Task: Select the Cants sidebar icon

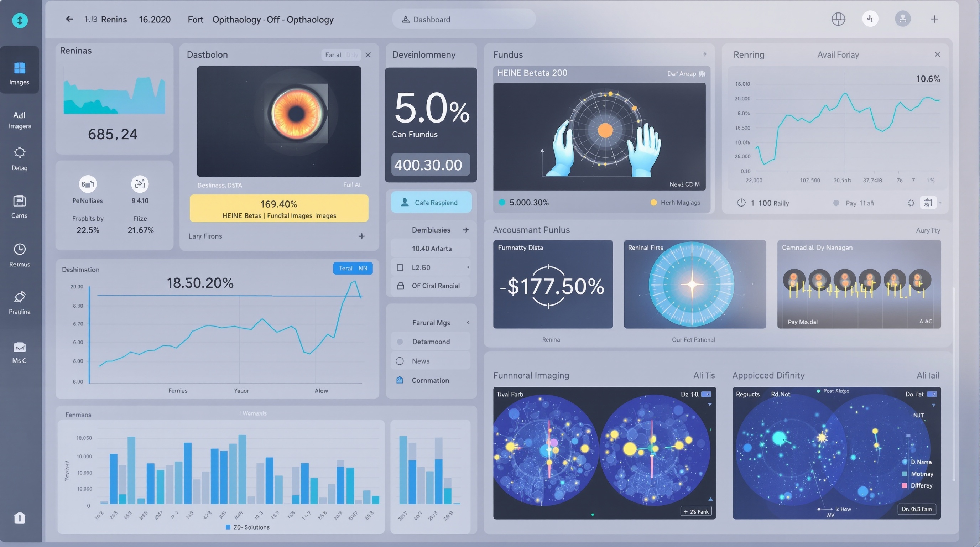Action: click(19, 202)
